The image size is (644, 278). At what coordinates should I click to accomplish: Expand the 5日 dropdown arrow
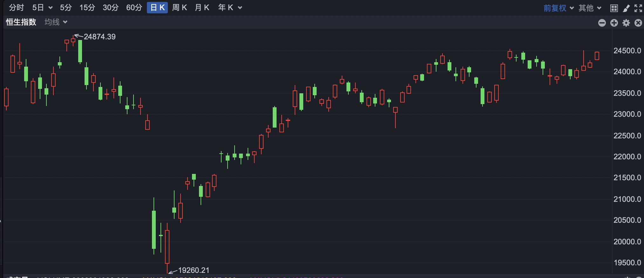click(x=51, y=8)
